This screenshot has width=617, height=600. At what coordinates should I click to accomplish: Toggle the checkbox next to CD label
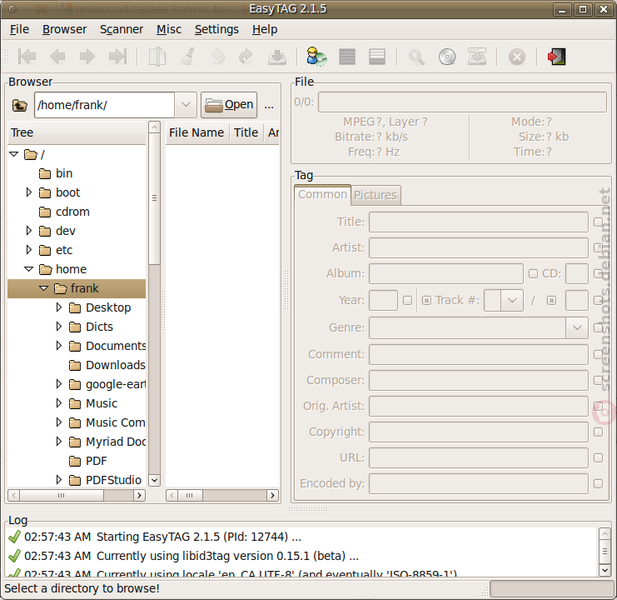click(x=533, y=273)
